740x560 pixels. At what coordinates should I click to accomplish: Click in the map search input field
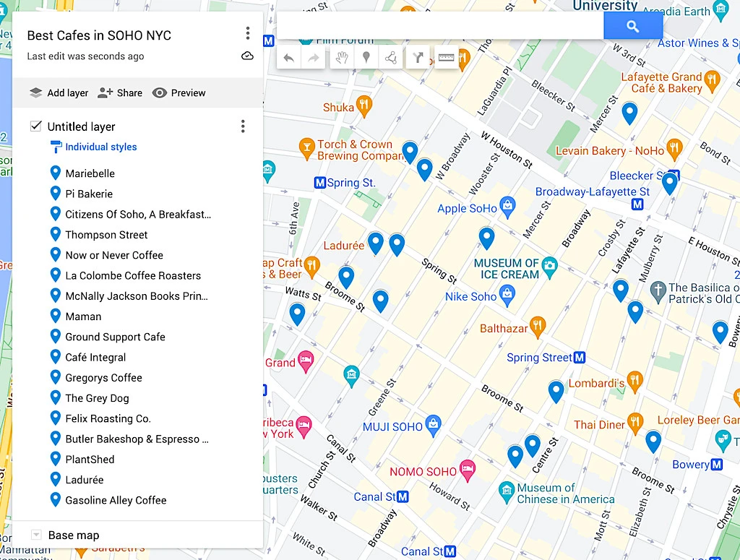click(x=440, y=27)
